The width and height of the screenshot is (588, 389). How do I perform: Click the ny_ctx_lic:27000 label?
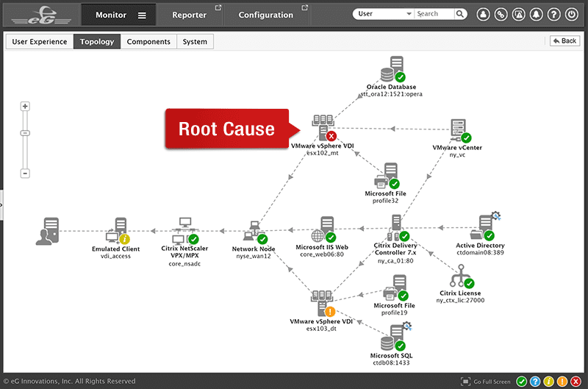(460, 300)
